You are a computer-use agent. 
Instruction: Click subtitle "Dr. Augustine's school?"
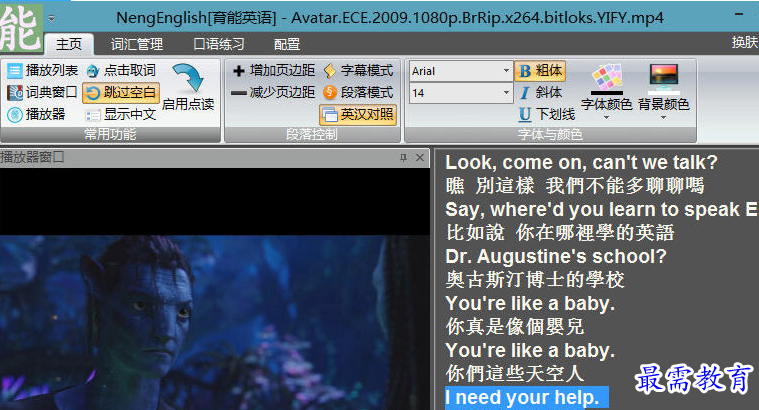556,256
